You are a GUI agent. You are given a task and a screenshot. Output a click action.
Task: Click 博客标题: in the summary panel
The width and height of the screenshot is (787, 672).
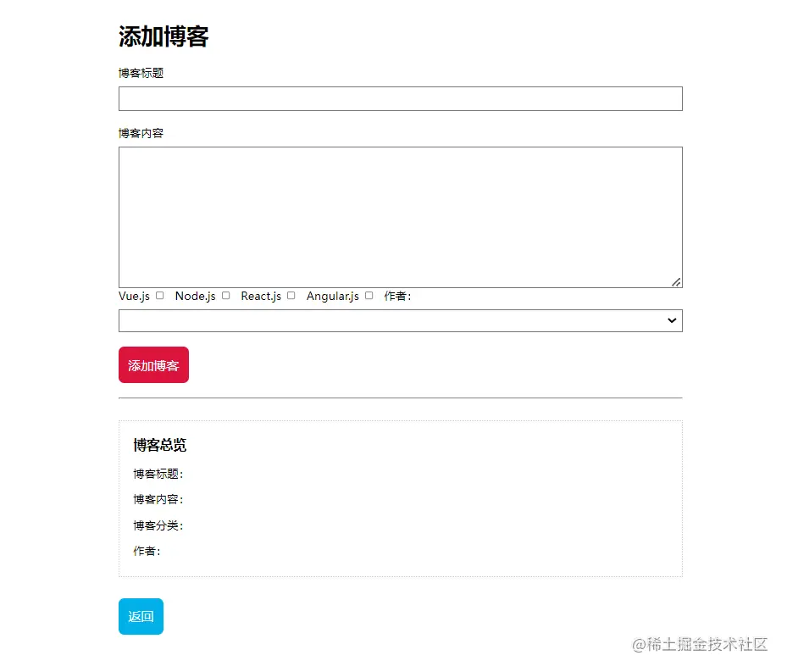[158, 474]
